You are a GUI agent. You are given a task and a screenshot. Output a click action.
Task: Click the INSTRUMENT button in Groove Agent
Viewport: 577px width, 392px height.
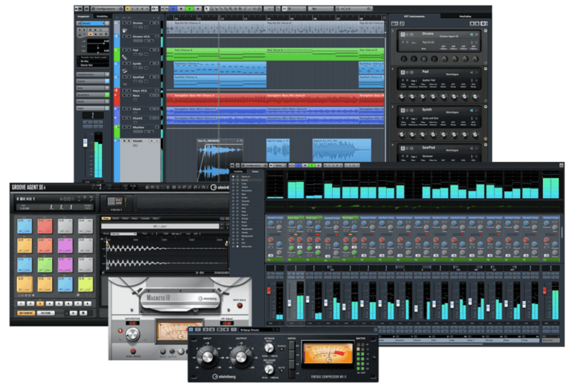click(x=25, y=312)
